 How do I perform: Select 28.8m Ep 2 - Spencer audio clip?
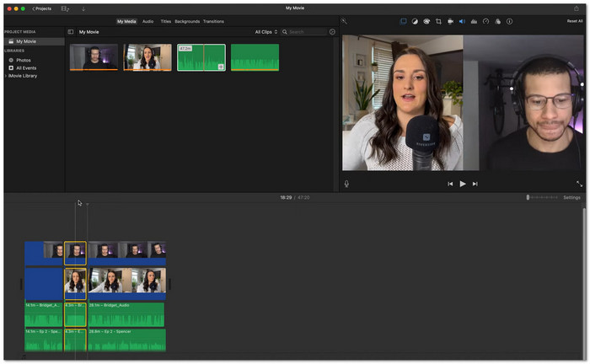(x=127, y=340)
